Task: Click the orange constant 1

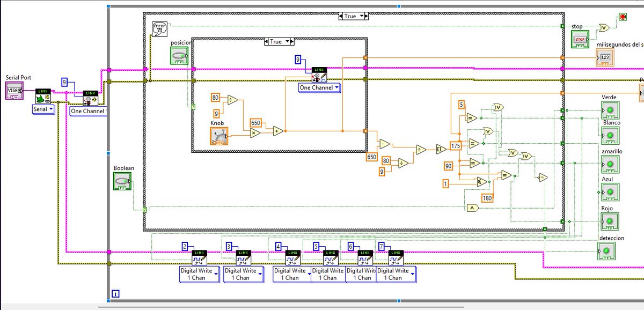Action: tap(446, 184)
